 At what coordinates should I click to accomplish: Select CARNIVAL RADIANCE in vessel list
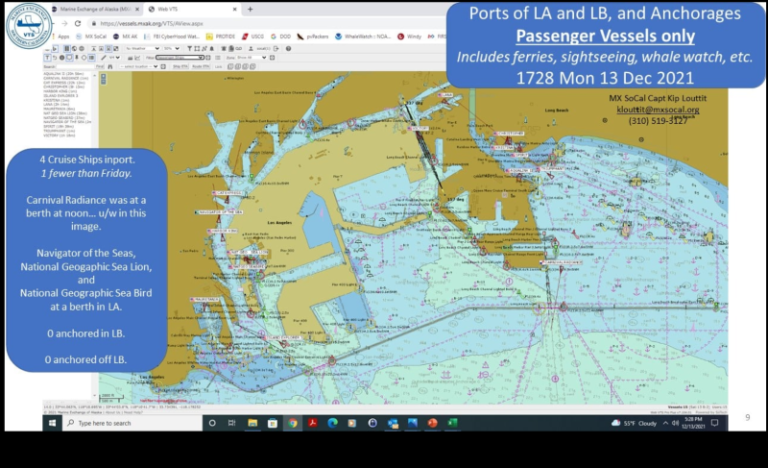67,77
